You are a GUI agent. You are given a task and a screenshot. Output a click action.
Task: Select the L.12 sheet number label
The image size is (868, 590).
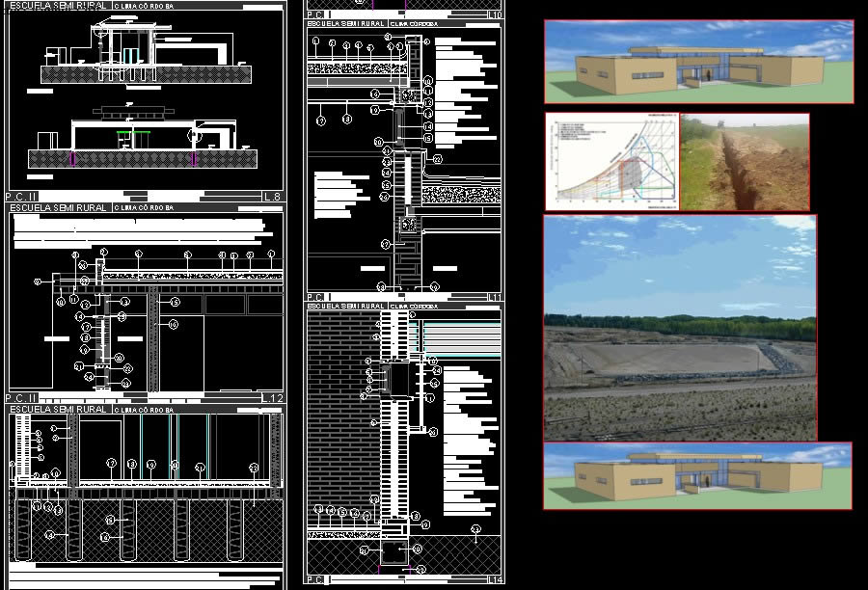click(x=273, y=398)
